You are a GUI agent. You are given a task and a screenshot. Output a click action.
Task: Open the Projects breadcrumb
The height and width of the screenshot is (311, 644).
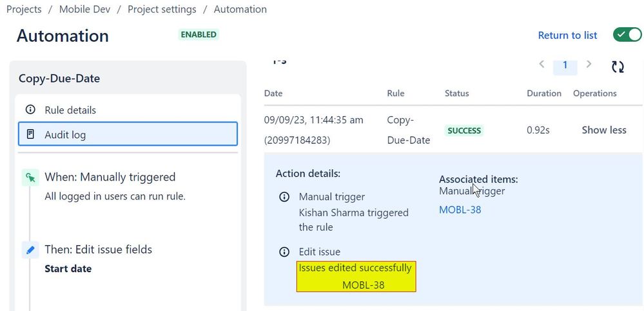24,9
